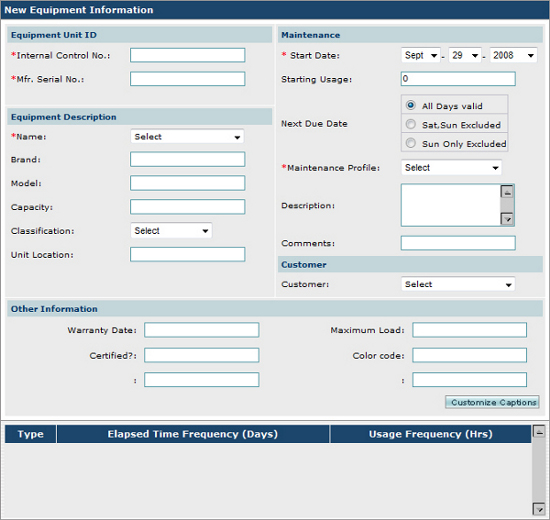This screenshot has width=550, height=520.
Task: Open the Start Date month dropdown
Action: [x=421, y=55]
